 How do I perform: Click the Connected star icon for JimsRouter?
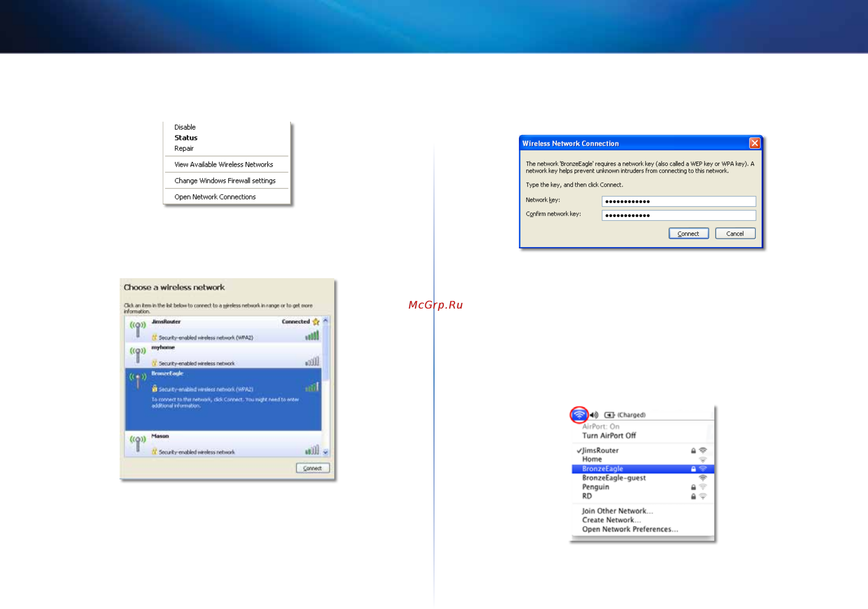pos(316,322)
